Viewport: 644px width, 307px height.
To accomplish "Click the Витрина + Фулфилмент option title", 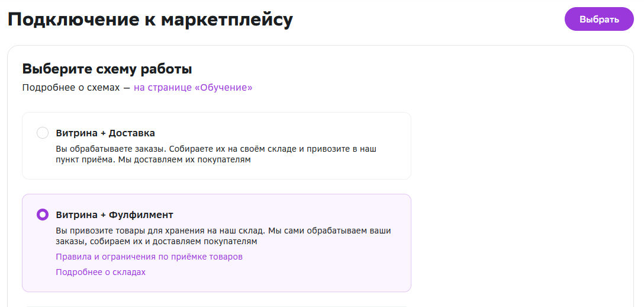I will (114, 215).
